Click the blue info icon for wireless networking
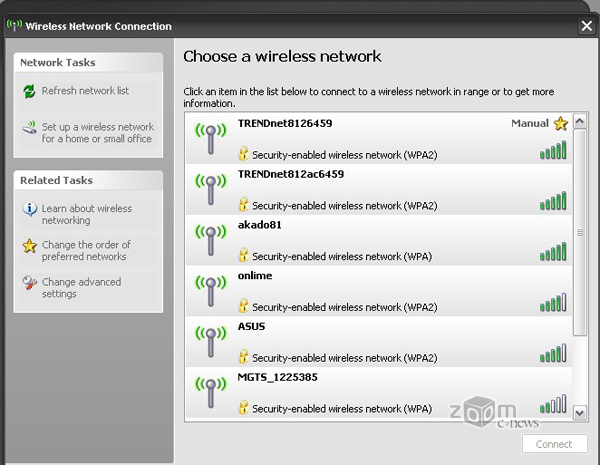Image resolution: width=600 pixels, height=465 pixels. pyautogui.click(x=30, y=209)
